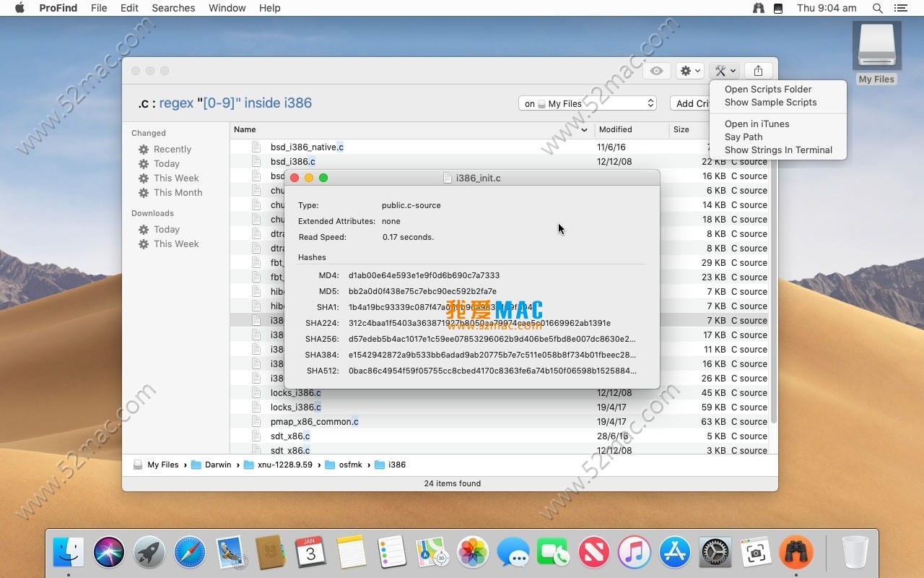Click i386 folder in path bar
Viewport: 924px width, 578px height.
coord(391,465)
